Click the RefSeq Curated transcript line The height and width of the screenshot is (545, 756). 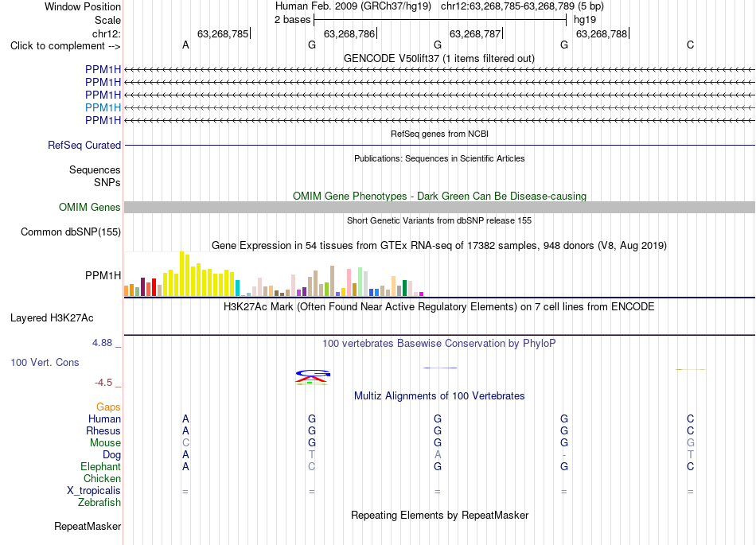[439, 145]
